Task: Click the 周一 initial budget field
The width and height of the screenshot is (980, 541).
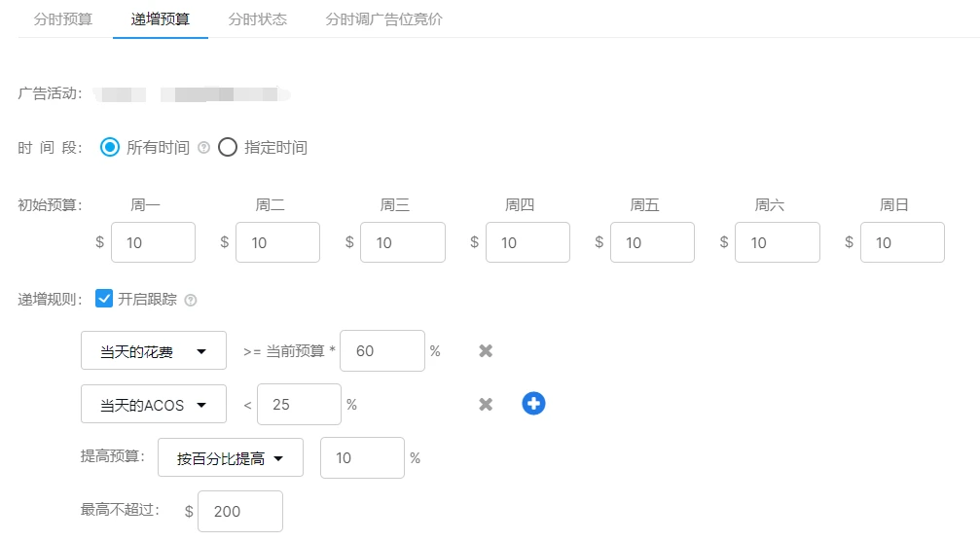Action: pos(153,242)
